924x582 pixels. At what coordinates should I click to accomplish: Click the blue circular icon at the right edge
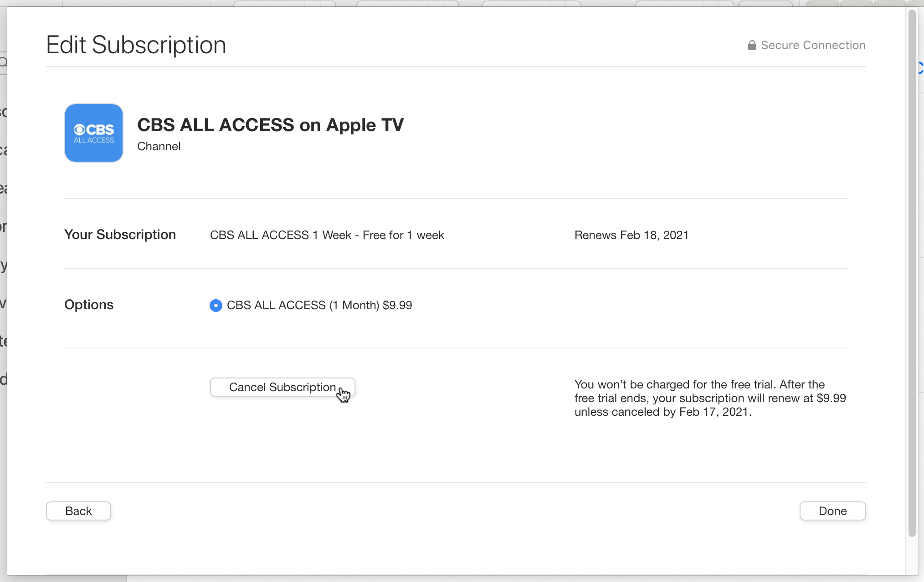click(920, 68)
